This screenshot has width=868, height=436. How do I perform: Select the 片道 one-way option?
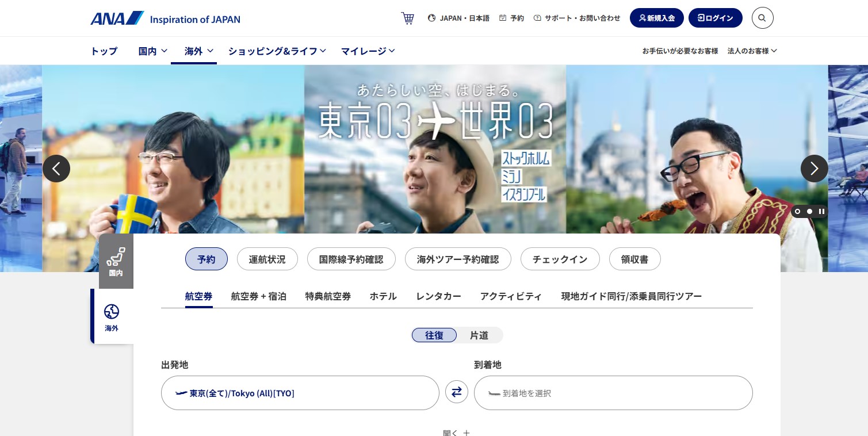click(x=479, y=335)
